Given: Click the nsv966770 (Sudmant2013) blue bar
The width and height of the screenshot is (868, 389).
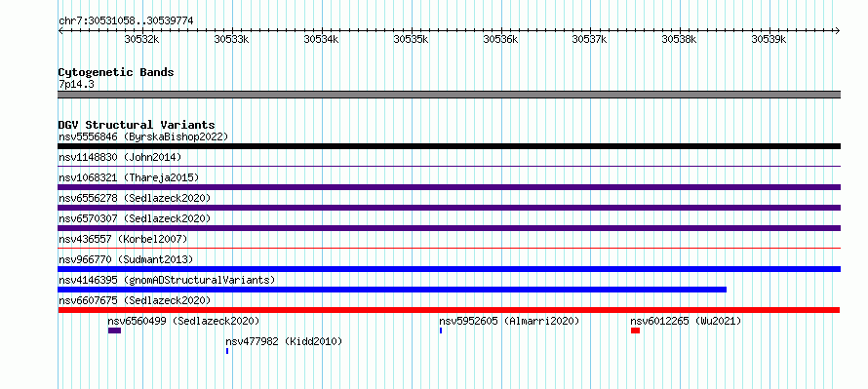Looking at the screenshot, I should click(x=449, y=269).
